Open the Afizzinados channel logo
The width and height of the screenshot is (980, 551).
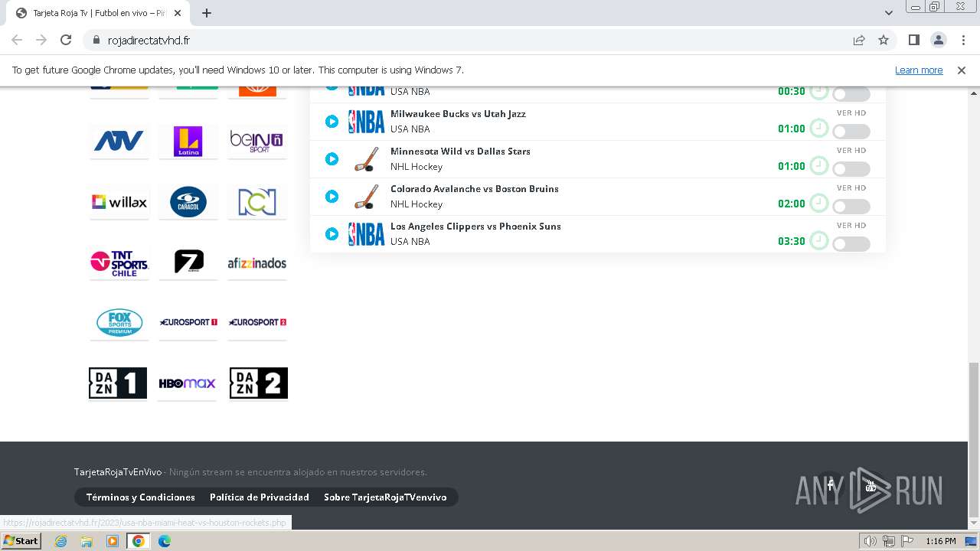click(257, 262)
